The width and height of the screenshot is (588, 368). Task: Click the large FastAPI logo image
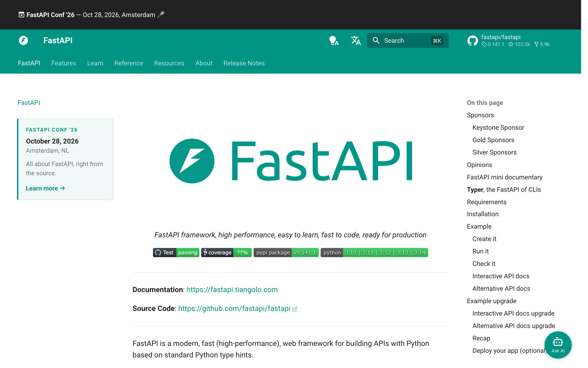pyautogui.click(x=291, y=161)
